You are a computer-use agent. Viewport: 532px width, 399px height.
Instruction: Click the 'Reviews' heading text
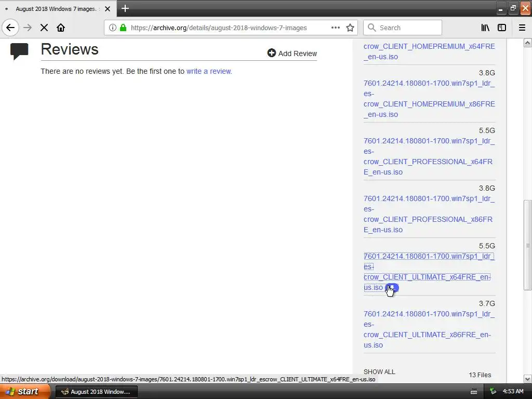point(70,49)
